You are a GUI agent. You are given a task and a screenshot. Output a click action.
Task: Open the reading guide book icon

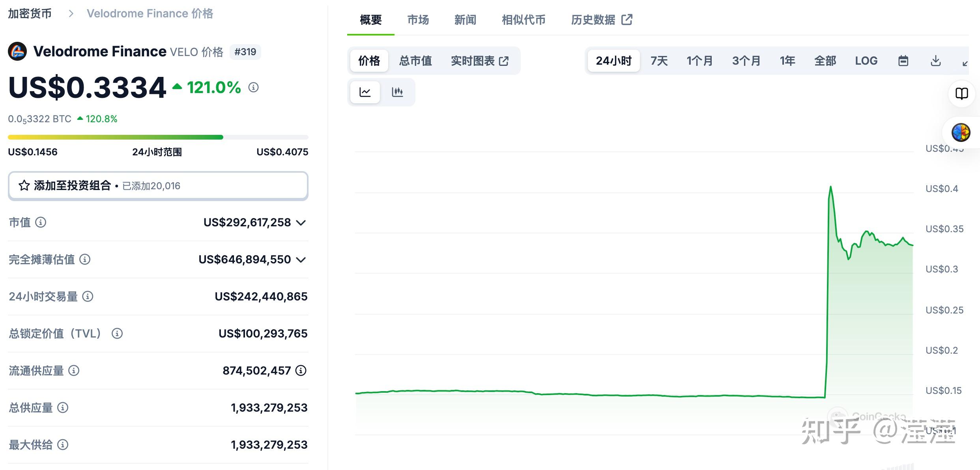[x=961, y=93]
